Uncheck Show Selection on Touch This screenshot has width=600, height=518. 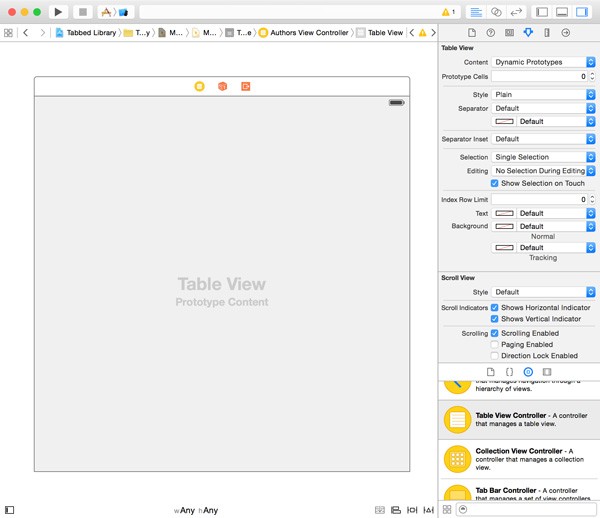coord(494,183)
